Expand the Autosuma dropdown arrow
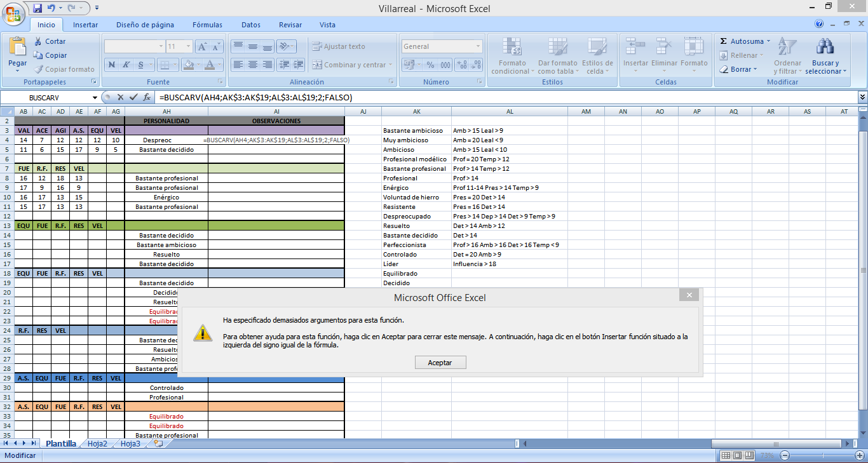 click(x=768, y=41)
